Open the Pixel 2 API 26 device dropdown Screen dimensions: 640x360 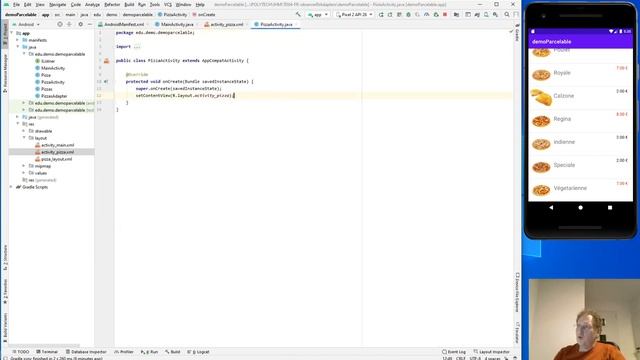[354, 15]
